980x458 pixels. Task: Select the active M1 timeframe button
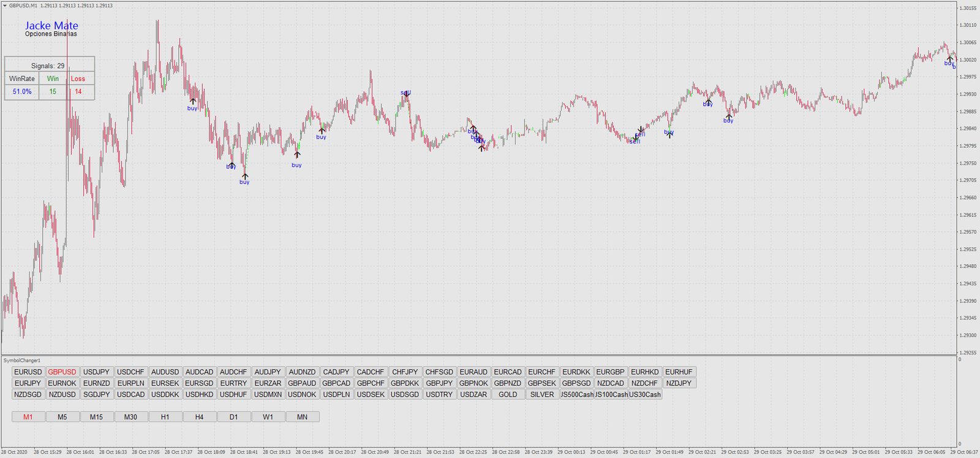pyautogui.click(x=28, y=417)
